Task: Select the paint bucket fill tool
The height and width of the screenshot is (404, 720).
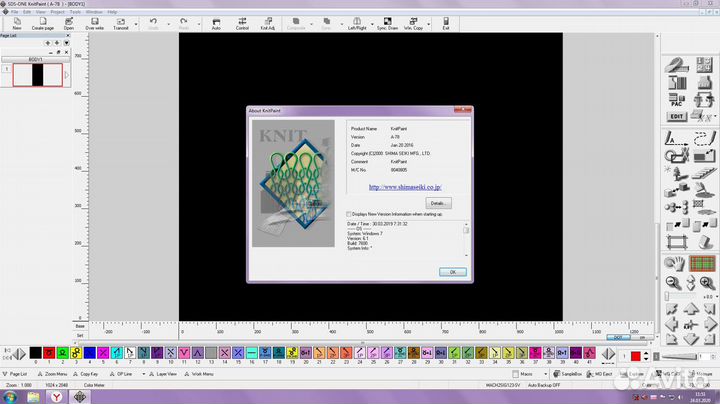Action: 704,190
